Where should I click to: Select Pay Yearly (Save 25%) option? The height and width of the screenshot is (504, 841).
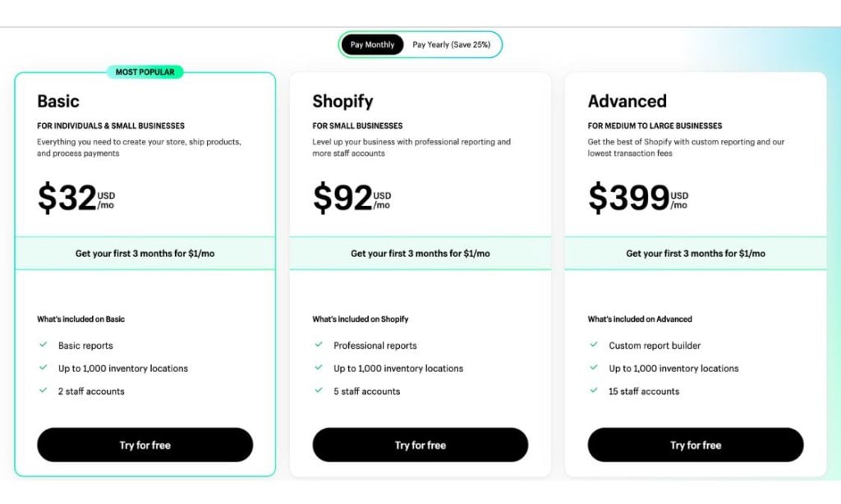pyautogui.click(x=451, y=44)
